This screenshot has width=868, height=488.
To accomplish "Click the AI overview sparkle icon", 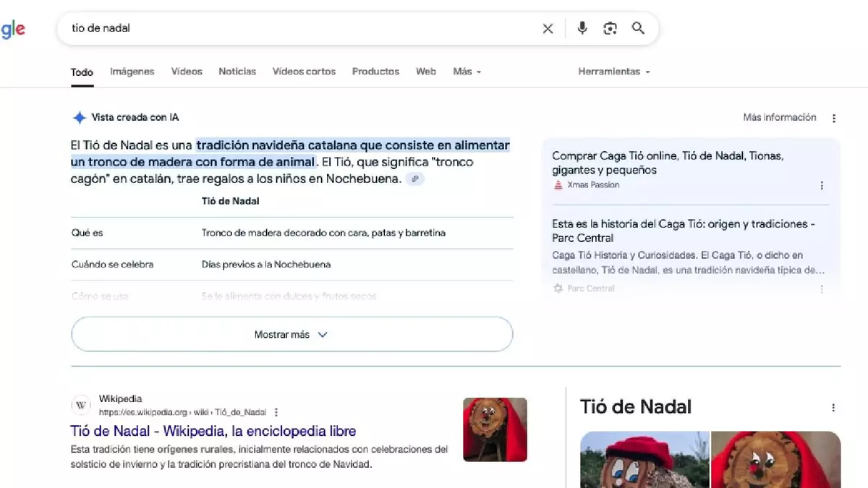I will point(80,118).
